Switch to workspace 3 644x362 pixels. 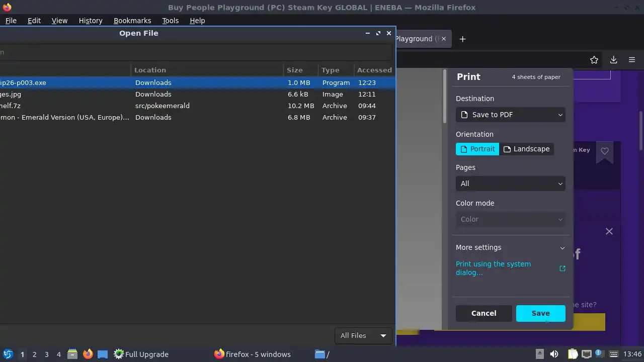coord(46,354)
